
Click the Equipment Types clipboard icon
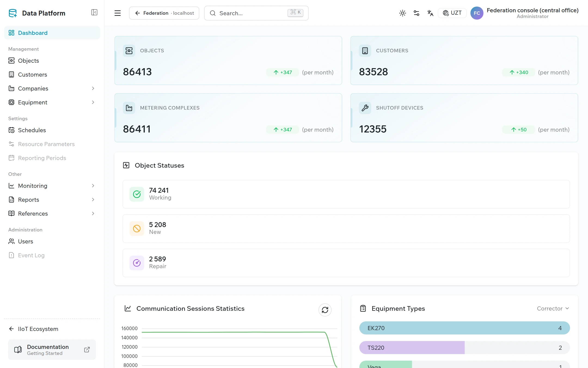363,308
